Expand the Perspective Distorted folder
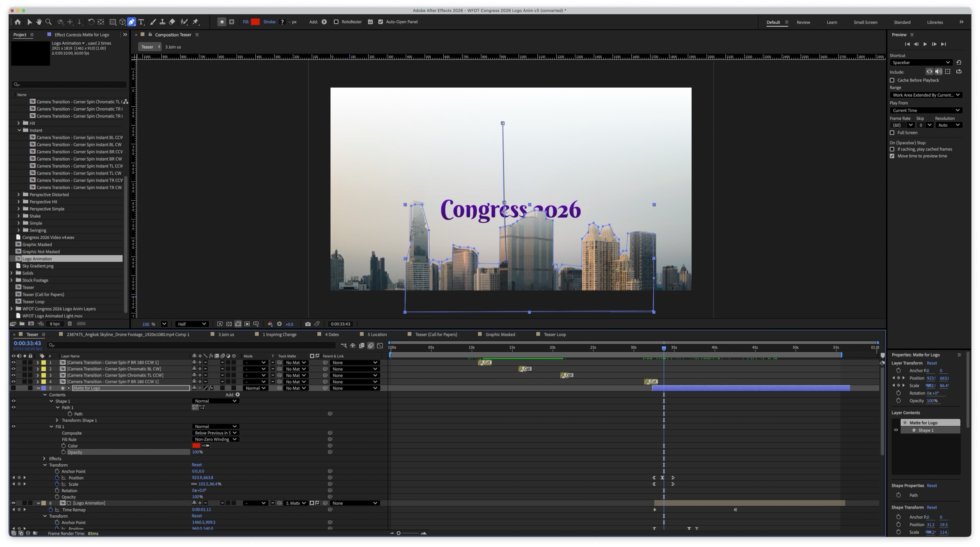The width and height of the screenshot is (980, 547). coord(18,194)
